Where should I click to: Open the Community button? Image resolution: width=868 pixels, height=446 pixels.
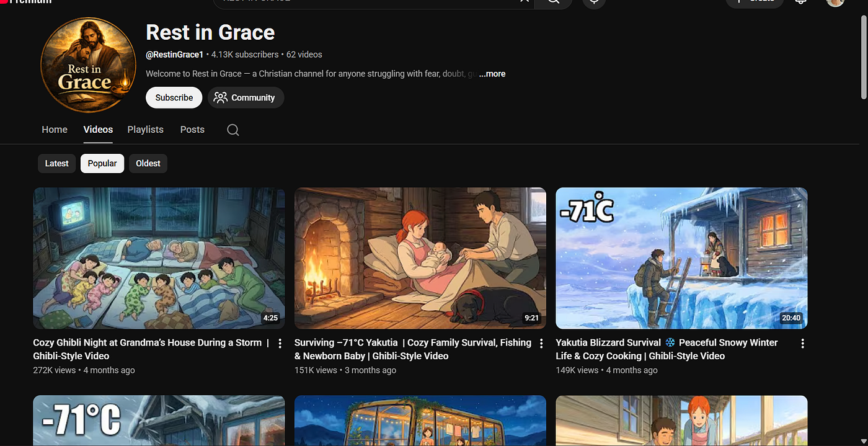click(246, 97)
